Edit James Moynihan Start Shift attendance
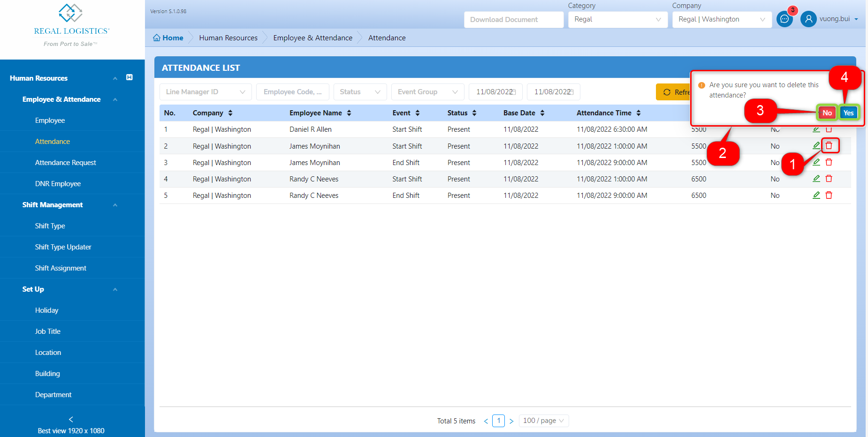This screenshot has width=868, height=437. coord(816,145)
